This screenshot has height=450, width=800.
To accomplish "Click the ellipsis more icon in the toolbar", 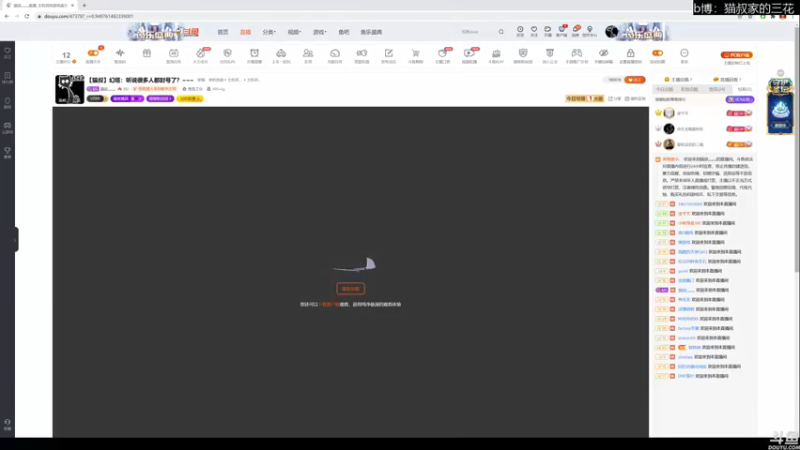I will [684, 53].
